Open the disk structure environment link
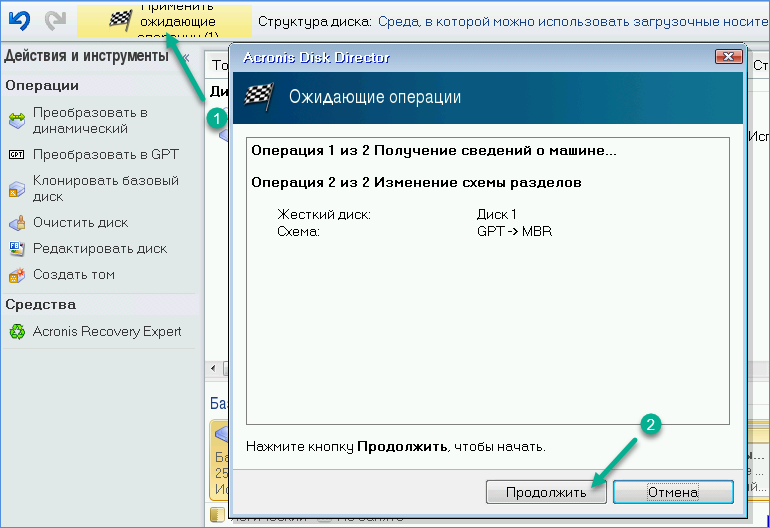This screenshot has width=770, height=528. (572, 21)
